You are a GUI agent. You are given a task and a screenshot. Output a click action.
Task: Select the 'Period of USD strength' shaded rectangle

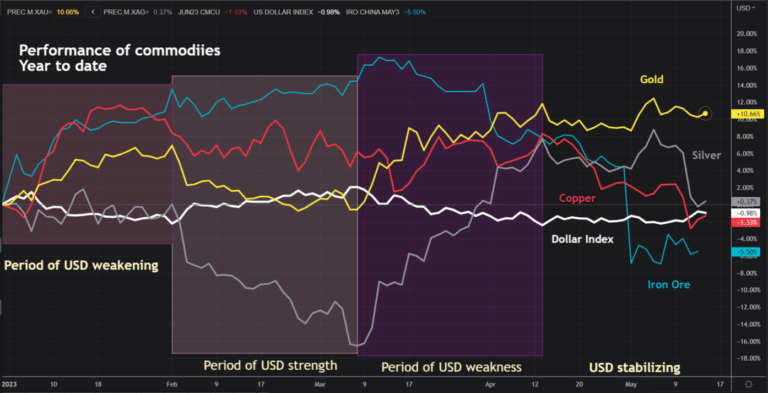[265, 214]
